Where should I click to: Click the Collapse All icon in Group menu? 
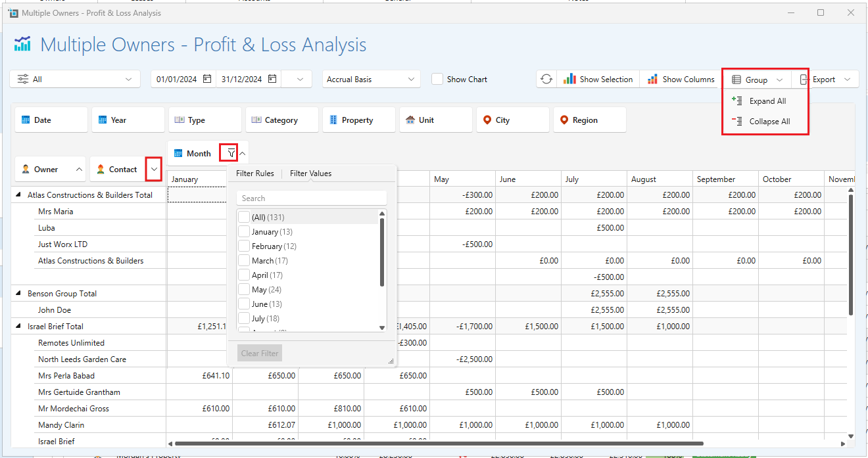click(736, 122)
